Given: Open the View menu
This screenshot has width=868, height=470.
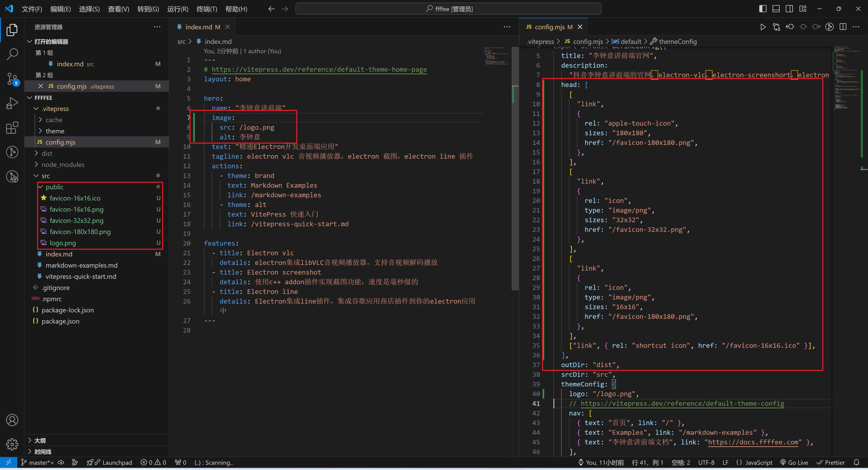Looking at the screenshot, I should (119, 9).
